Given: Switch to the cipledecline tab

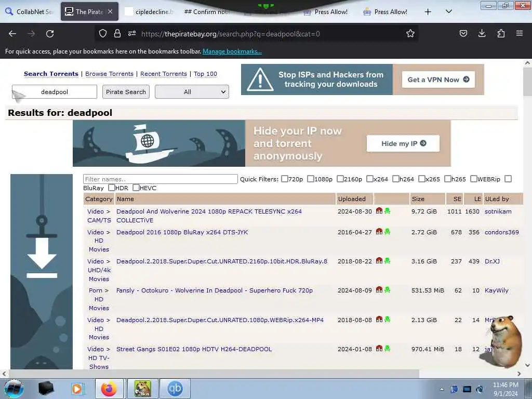Looking at the screenshot, I should pyautogui.click(x=149, y=11).
